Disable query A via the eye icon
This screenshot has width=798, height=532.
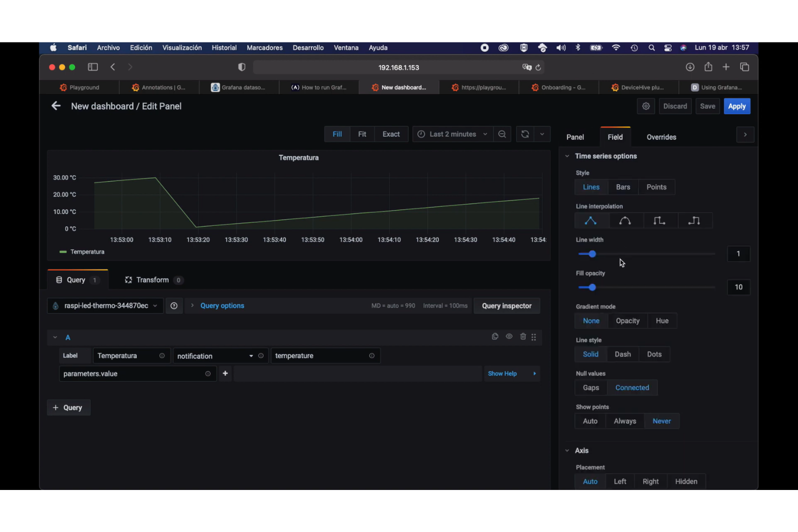pos(508,336)
